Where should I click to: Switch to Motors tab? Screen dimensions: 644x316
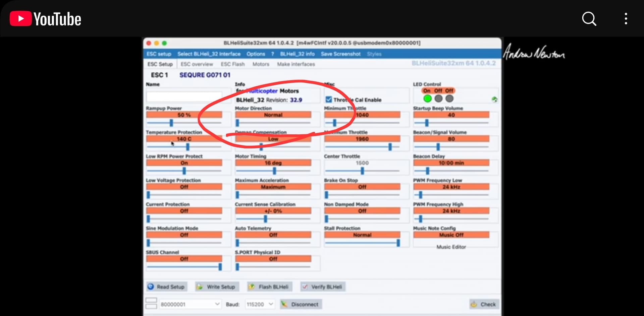[261, 64]
